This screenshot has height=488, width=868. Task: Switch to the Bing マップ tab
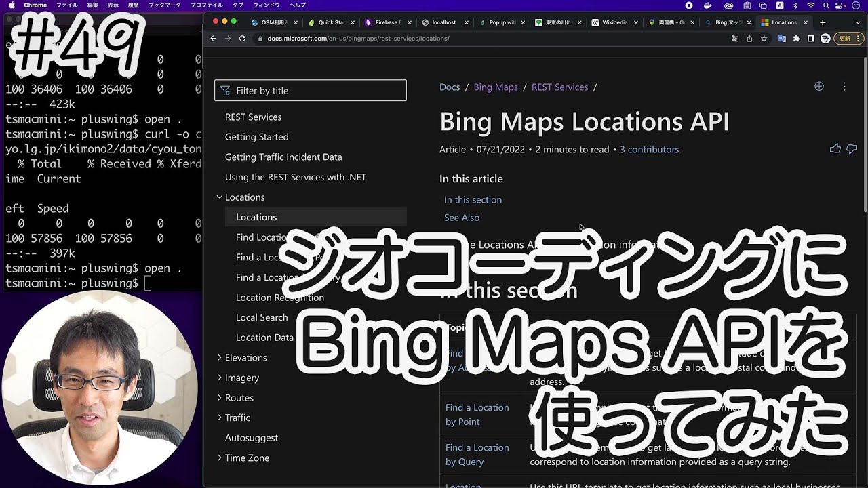pyautogui.click(x=729, y=22)
